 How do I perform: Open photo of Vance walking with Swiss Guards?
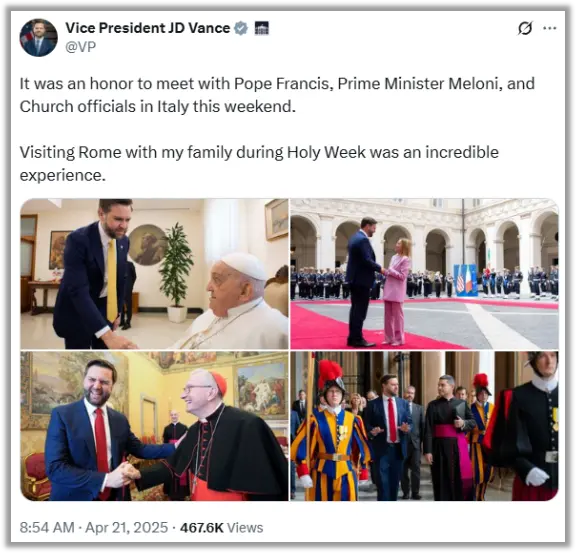pos(424,426)
